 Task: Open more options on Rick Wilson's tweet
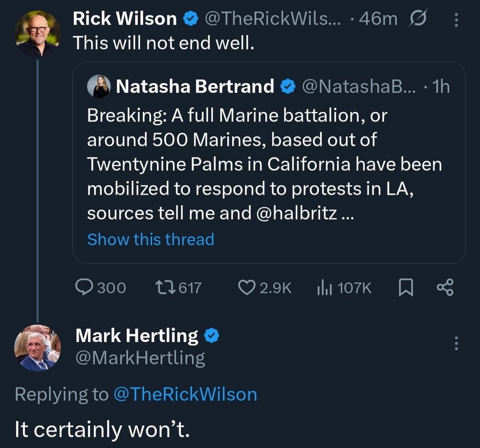click(456, 20)
